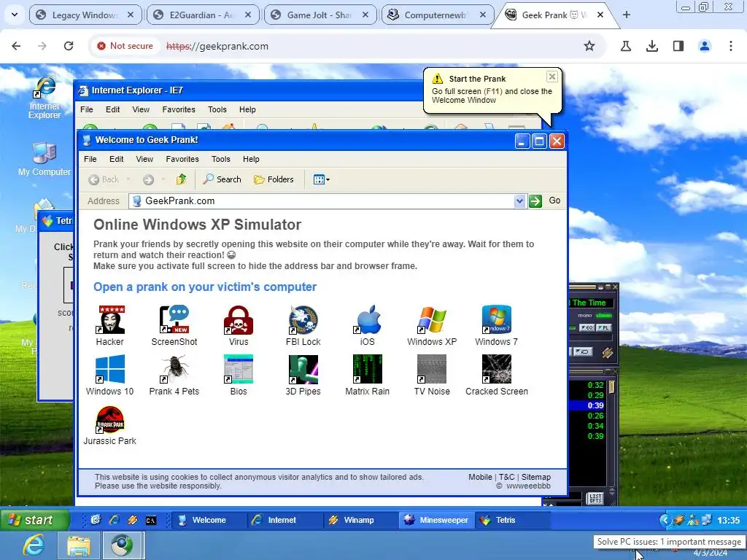The image size is (747, 560).
Task: Open a new Chrome tab
Action: click(x=626, y=15)
